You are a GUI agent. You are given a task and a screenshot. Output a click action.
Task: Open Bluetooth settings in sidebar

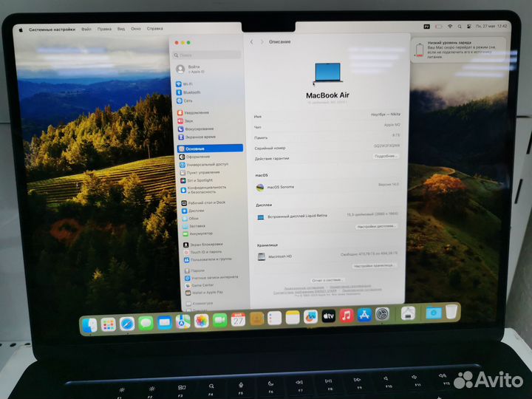tap(188, 92)
